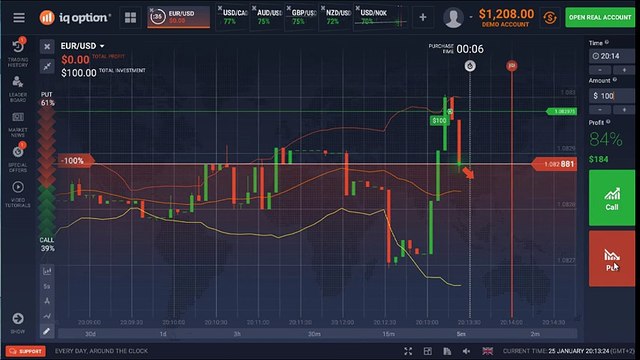Add a new asset tab with plus
Image resolution: width=640 pixels, height=360 pixels.
(423, 17)
